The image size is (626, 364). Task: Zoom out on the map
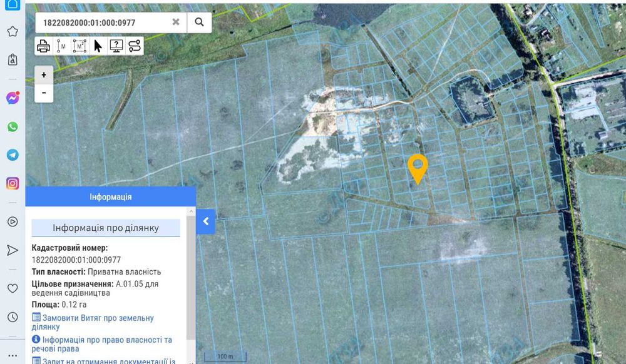coord(44,93)
